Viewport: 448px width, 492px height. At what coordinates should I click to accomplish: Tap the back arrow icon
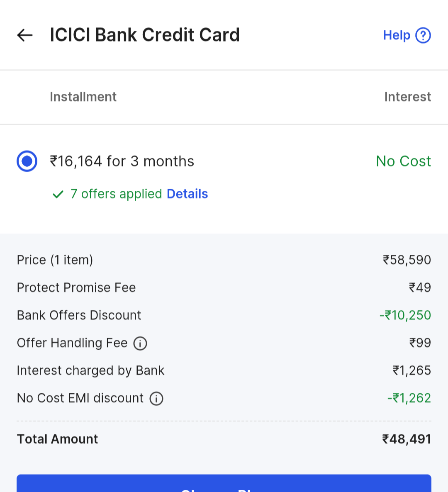click(25, 35)
